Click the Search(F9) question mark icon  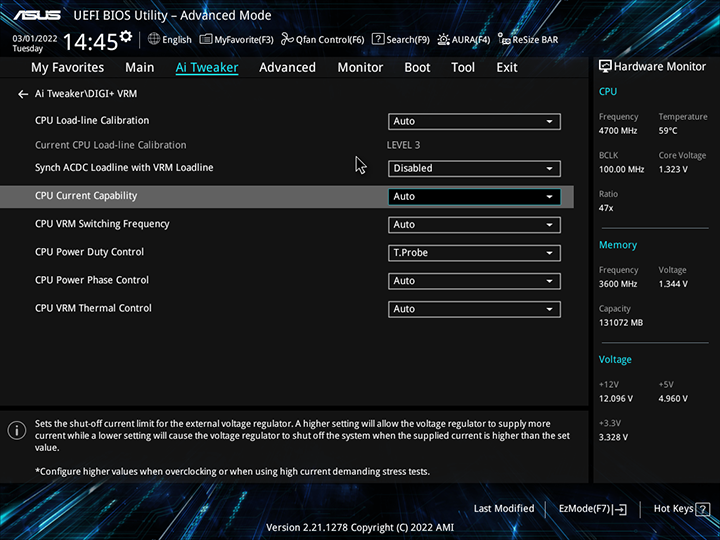point(378,40)
